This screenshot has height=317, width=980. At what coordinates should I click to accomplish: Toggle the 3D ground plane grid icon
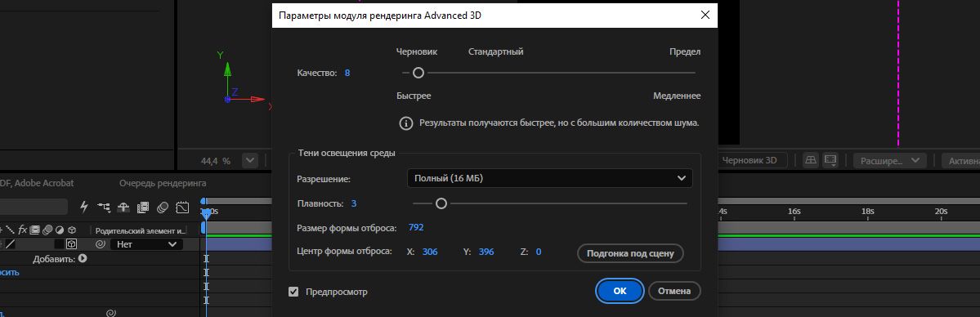click(x=811, y=161)
